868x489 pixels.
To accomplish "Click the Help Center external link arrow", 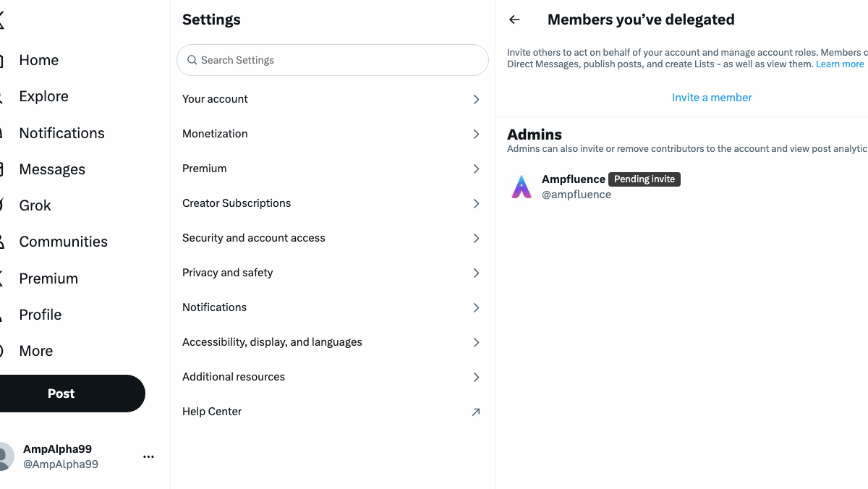I will [476, 412].
